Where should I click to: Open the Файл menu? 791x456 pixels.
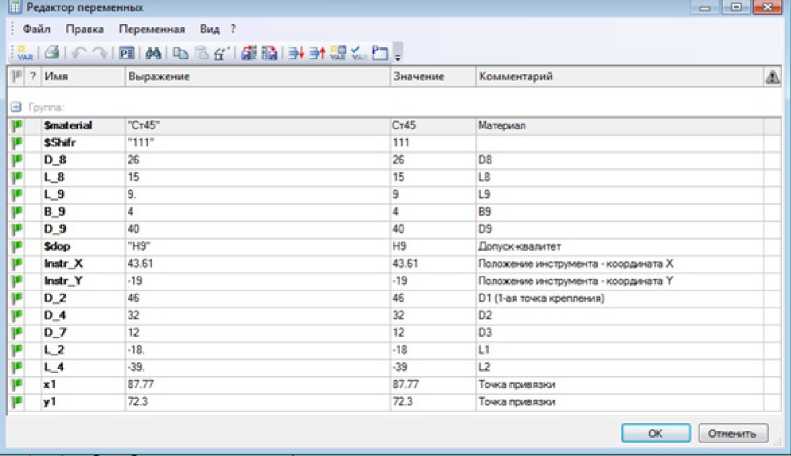(x=36, y=29)
